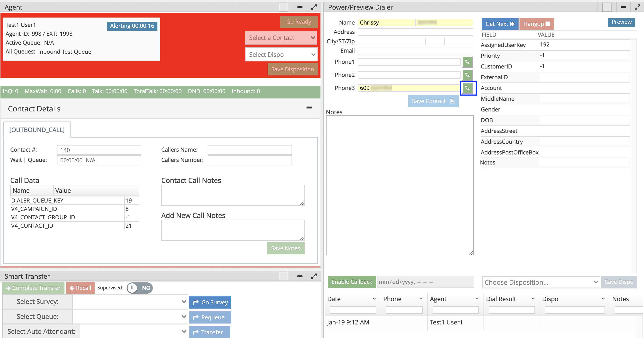
Task: Click the Save Contact button
Action: click(x=433, y=101)
